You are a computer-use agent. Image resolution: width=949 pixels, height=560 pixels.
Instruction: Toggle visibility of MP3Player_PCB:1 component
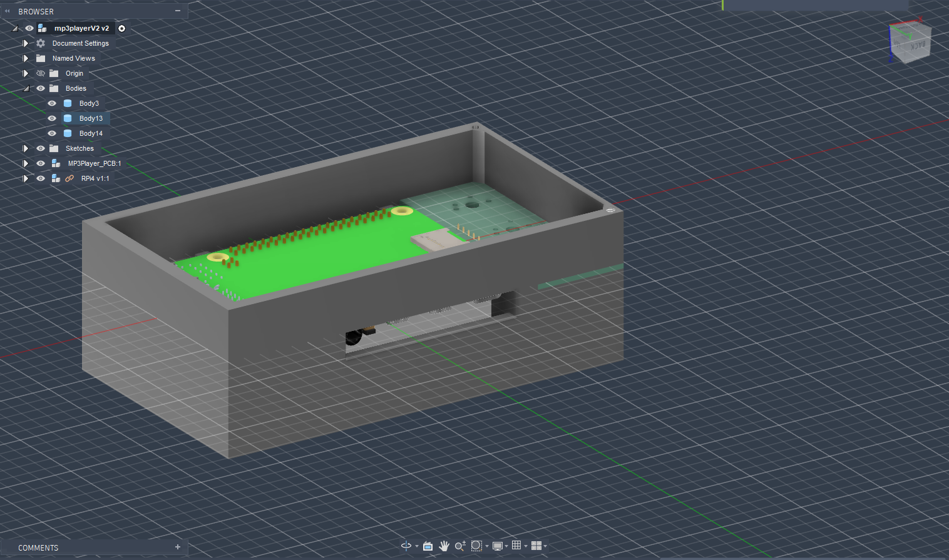click(41, 163)
